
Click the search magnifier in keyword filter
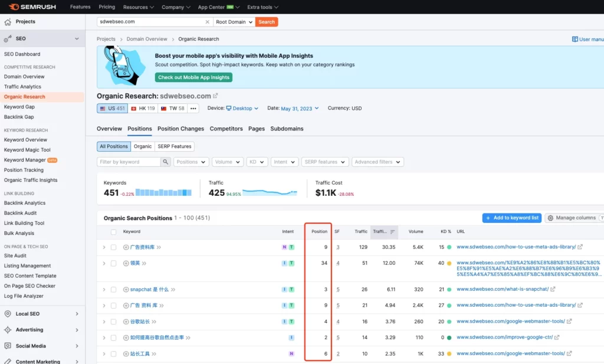[x=165, y=162]
